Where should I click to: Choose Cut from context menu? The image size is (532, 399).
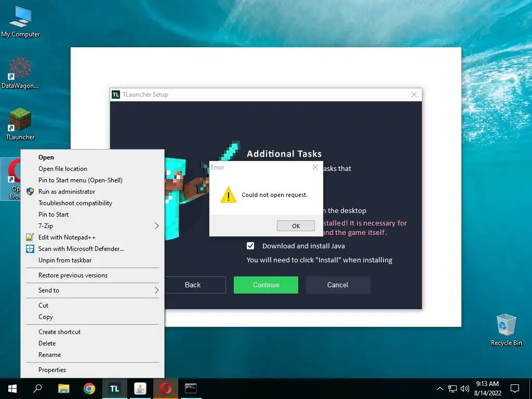pyautogui.click(x=92, y=305)
